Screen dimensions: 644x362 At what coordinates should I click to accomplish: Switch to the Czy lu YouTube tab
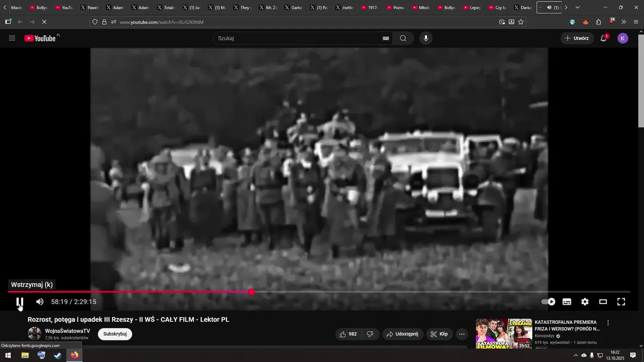[497, 8]
